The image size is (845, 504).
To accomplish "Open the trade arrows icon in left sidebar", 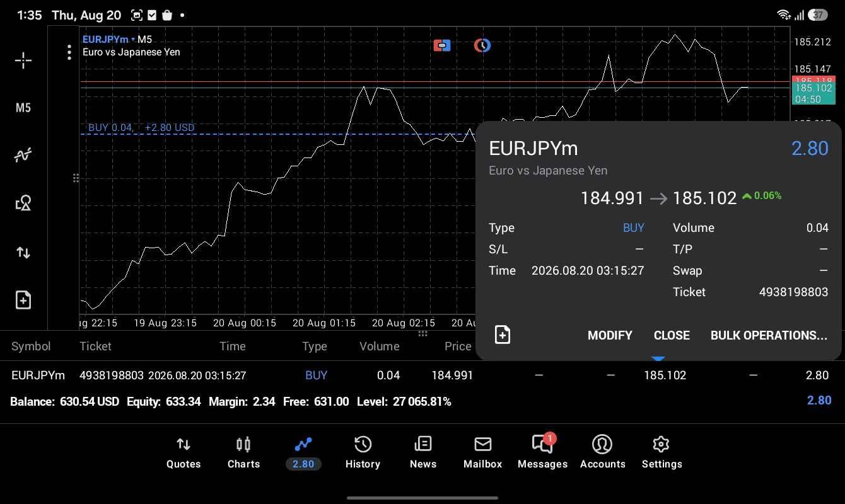I will point(23,253).
